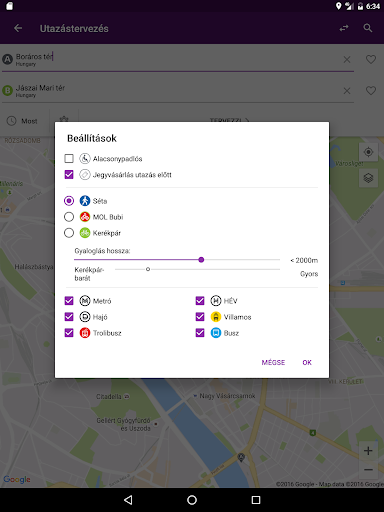
Task: Click the walking Séta icon
Action: point(85,201)
